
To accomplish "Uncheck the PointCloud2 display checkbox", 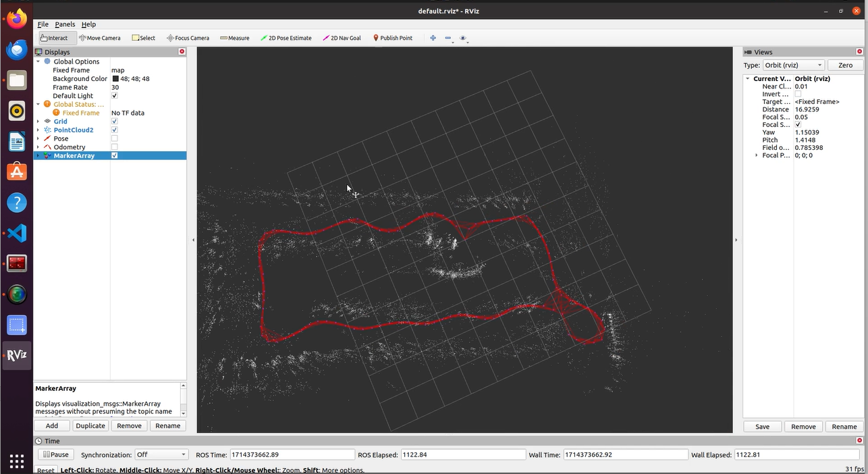I will (114, 130).
